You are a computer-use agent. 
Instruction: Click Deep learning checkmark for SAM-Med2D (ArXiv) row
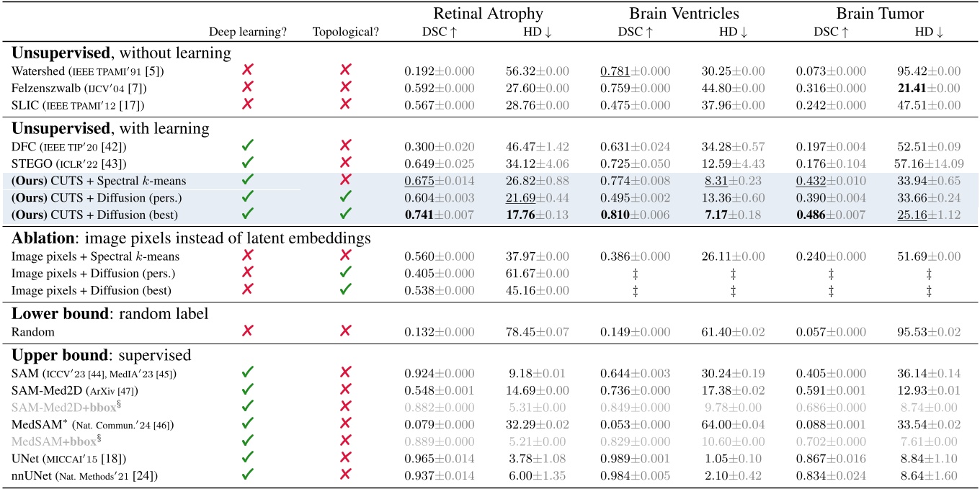[x=247, y=390]
